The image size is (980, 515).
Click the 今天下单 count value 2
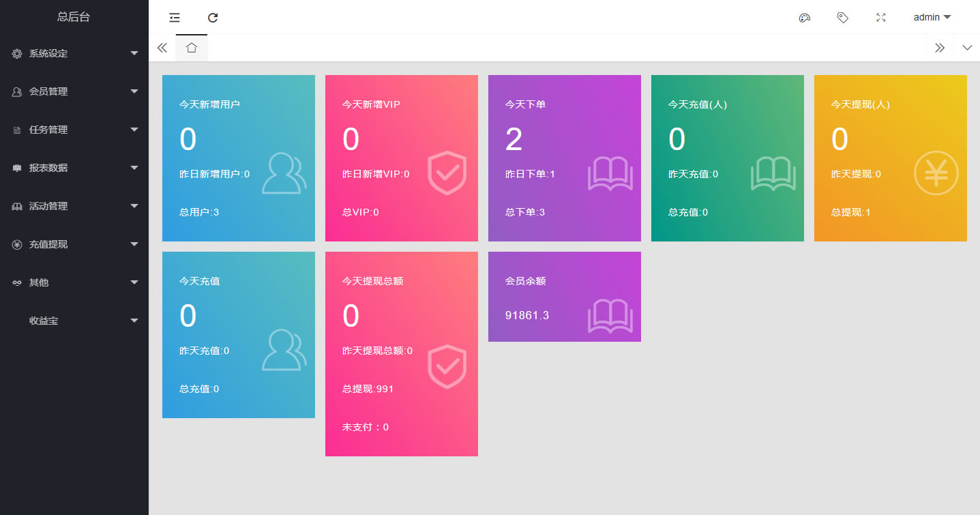tap(514, 139)
